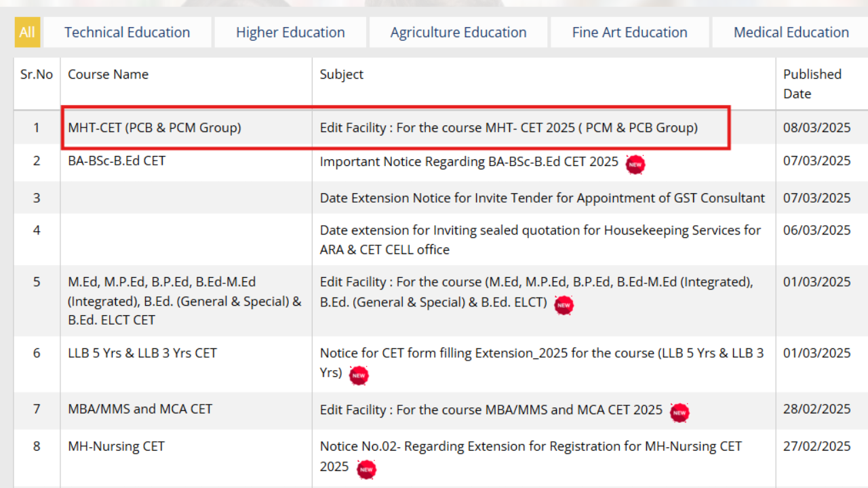Open the Fine Art Education tab
The image size is (868, 488).
(x=629, y=32)
